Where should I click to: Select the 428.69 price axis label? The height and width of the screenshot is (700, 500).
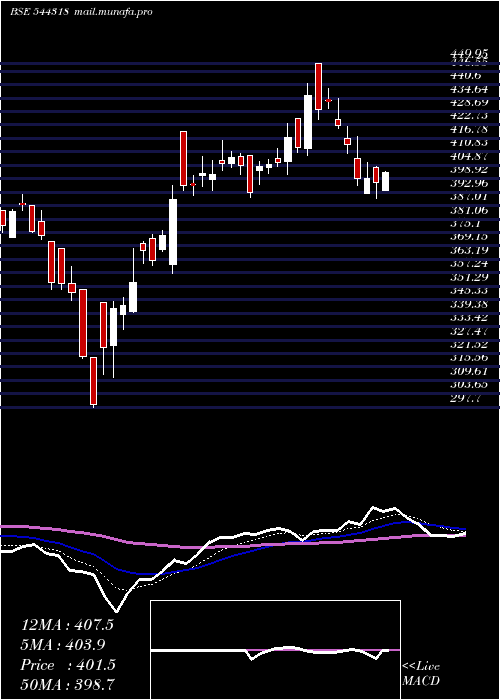coord(469,103)
